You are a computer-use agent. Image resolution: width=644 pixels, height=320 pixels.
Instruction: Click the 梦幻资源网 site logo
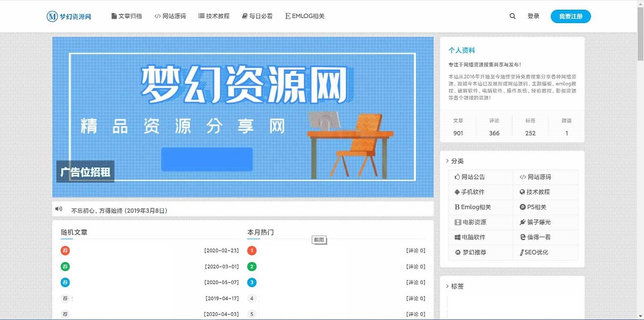69,17
